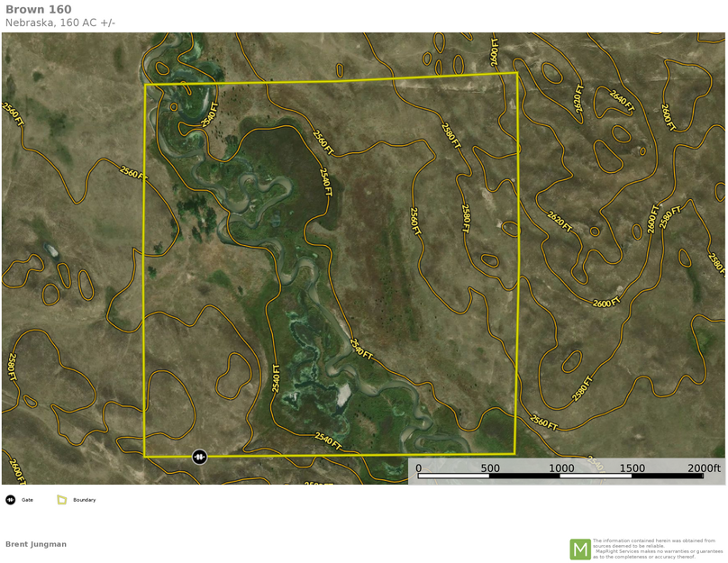Click the 2000ft mark on the scale bar

pos(704,468)
